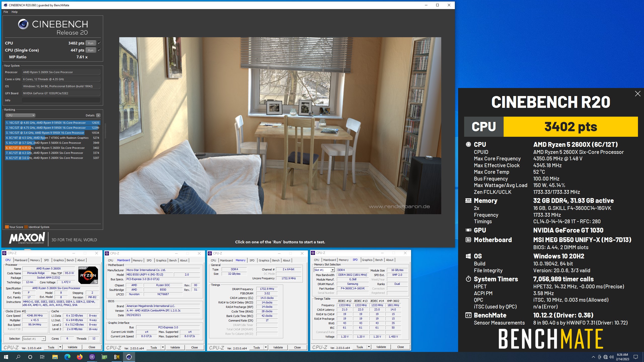Switch to Cinebench taskbar icon
644x362 pixels.
coord(129,357)
